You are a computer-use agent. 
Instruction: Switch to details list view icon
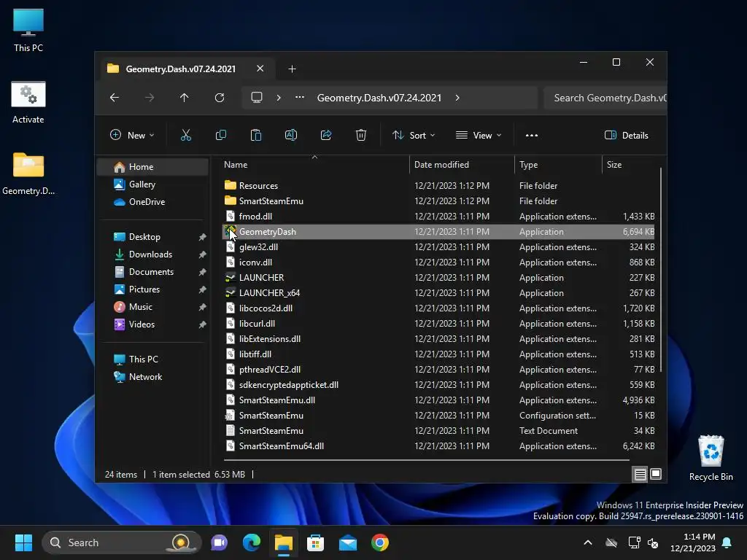click(640, 474)
